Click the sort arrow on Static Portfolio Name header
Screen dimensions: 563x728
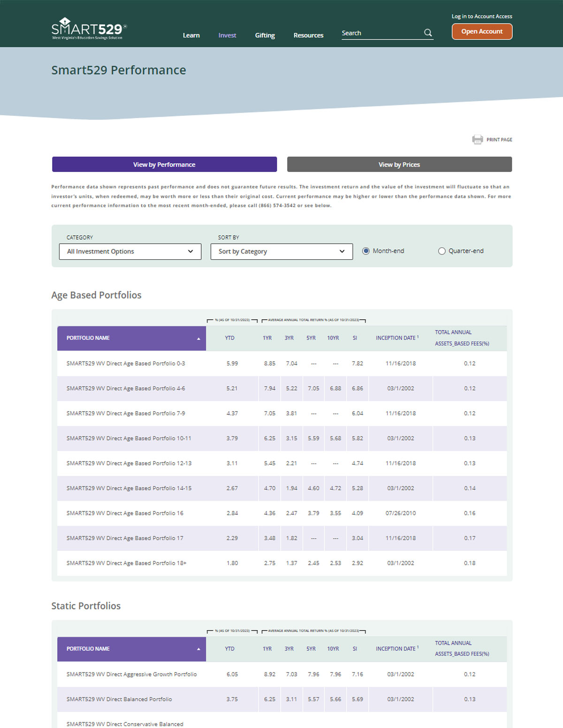(x=199, y=649)
